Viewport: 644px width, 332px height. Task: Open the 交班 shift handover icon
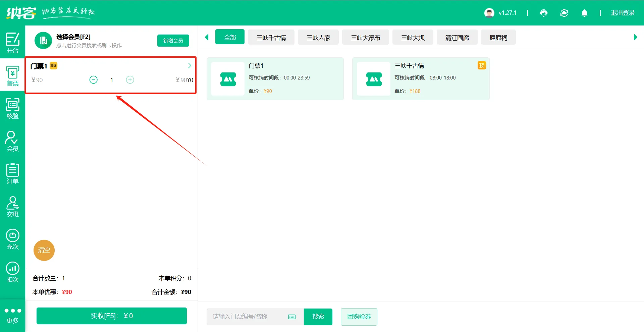[x=12, y=207]
